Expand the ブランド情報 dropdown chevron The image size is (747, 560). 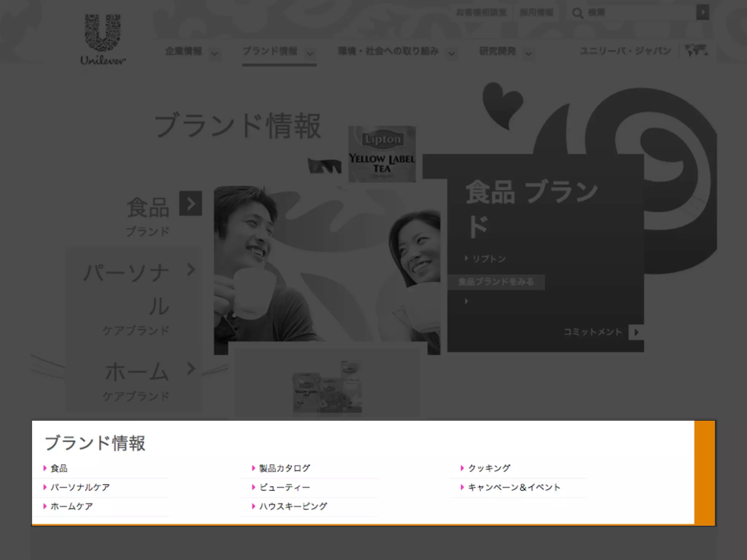[x=310, y=54]
